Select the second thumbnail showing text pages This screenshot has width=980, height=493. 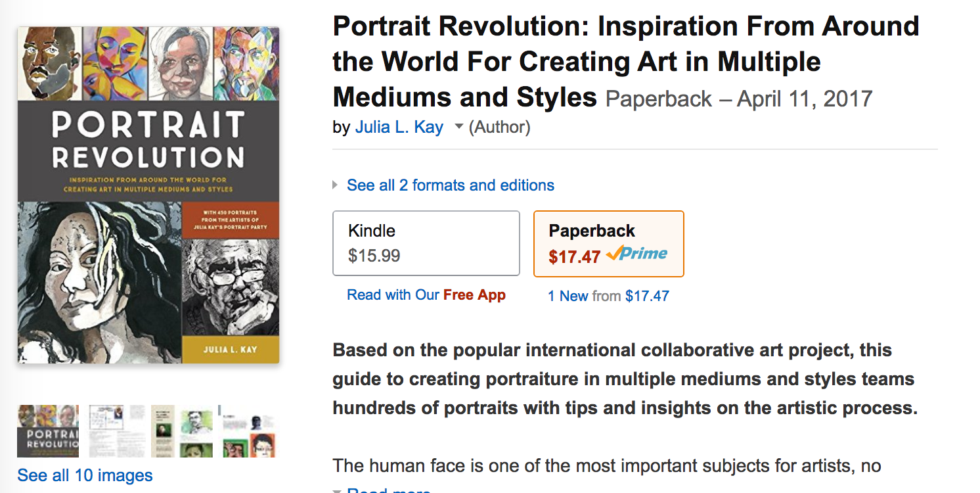point(116,431)
